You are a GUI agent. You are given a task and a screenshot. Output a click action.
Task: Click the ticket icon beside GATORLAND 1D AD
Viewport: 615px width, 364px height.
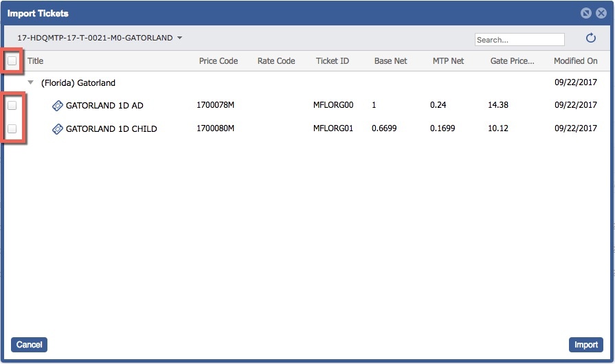click(x=58, y=106)
